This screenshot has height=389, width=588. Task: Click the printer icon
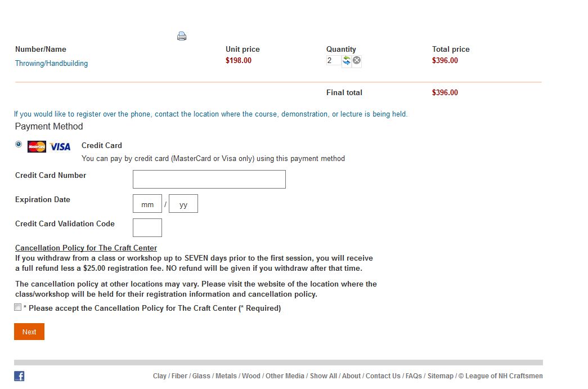point(182,36)
